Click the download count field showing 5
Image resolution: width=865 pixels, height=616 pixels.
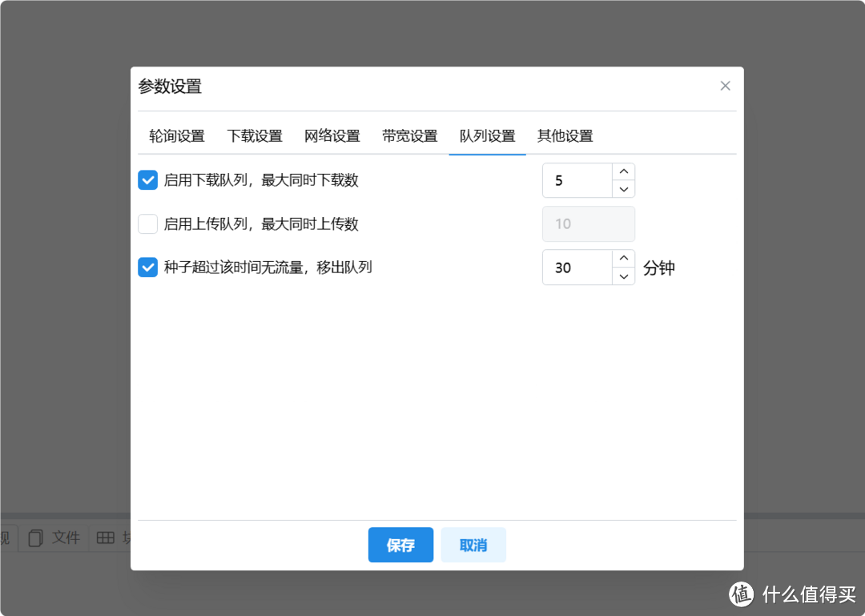point(578,180)
